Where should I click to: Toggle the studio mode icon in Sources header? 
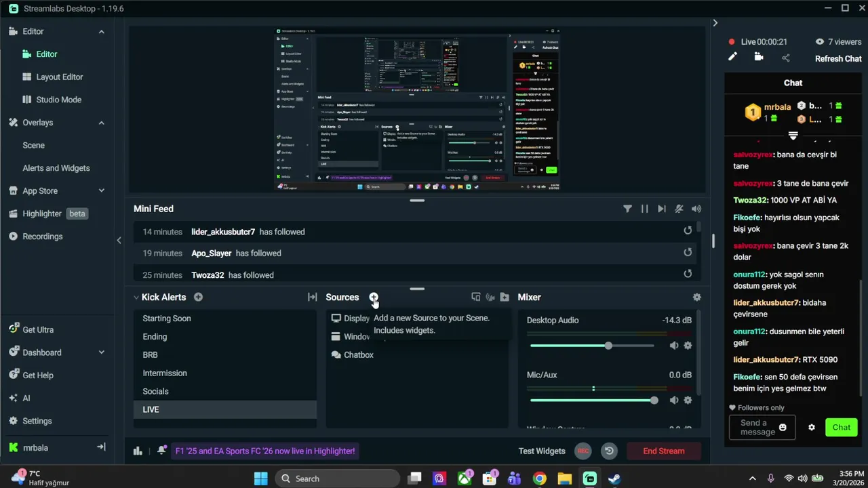(476, 297)
